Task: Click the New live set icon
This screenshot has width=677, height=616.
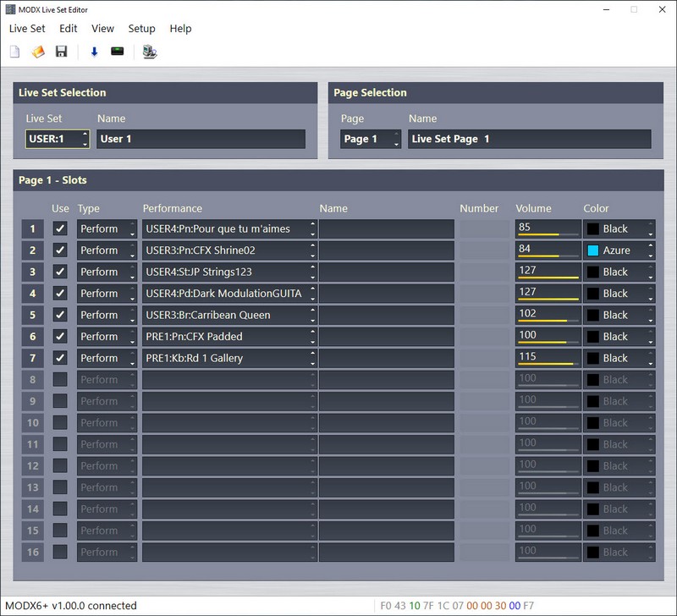Action: click(14, 52)
